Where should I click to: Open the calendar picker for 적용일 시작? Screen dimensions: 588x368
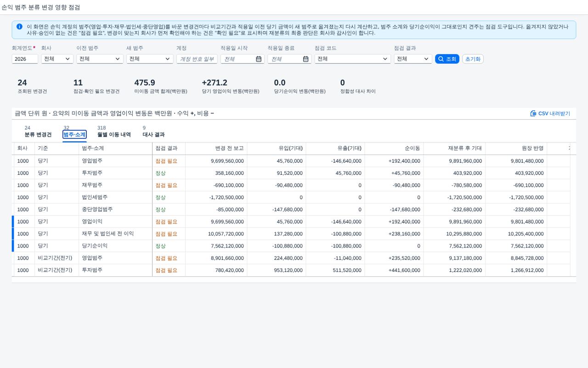[259, 59]
